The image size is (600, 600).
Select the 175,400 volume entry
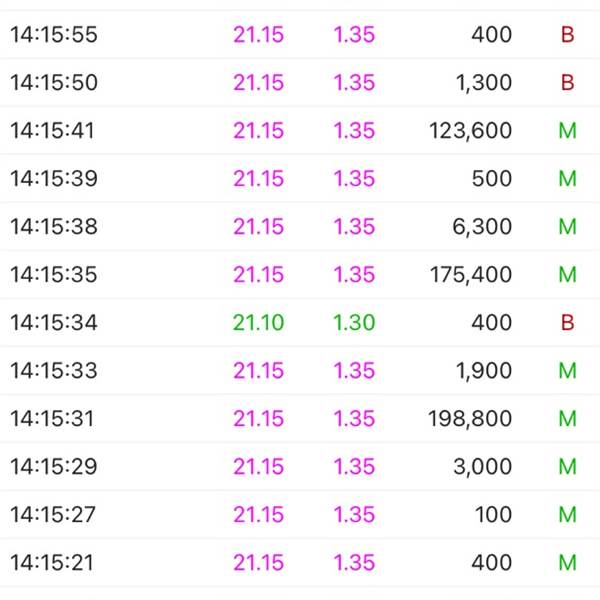point(471,274)
